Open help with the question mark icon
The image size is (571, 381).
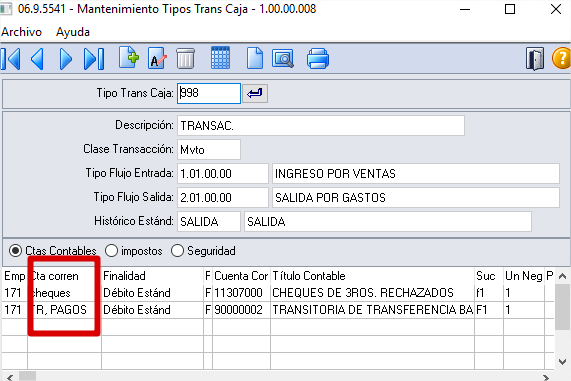[561, 59]
